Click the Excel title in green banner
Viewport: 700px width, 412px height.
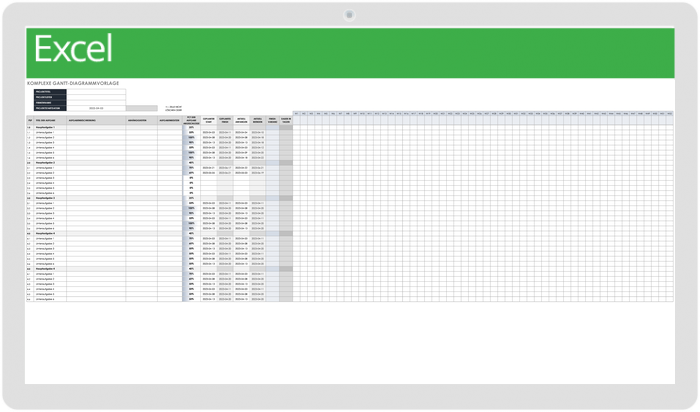tap(73, 49)
